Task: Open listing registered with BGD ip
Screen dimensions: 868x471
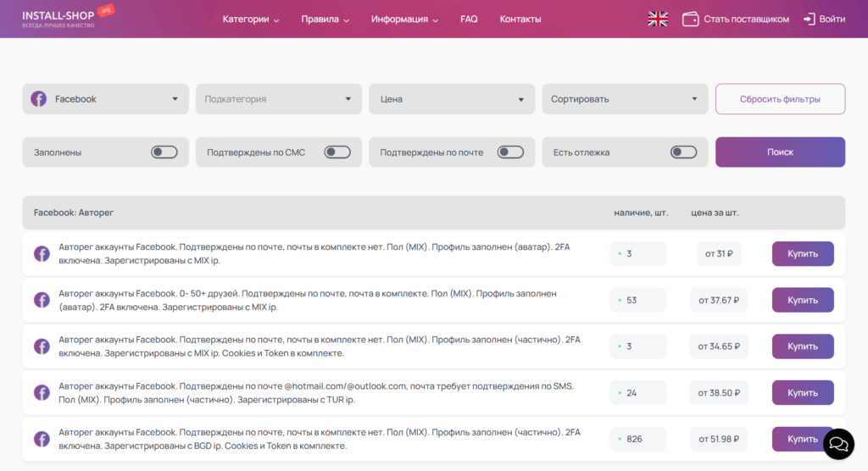Action: (320, 439)
